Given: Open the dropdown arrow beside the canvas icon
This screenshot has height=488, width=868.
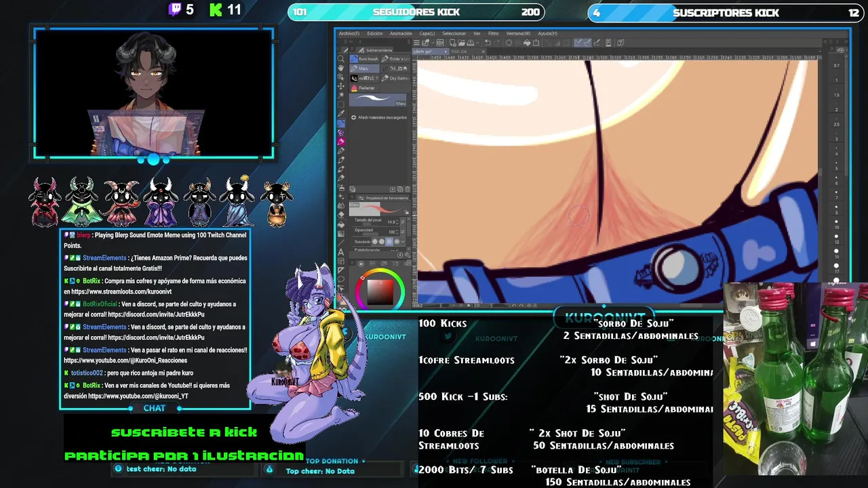Looking at the screenshot, I should [433, 43].
